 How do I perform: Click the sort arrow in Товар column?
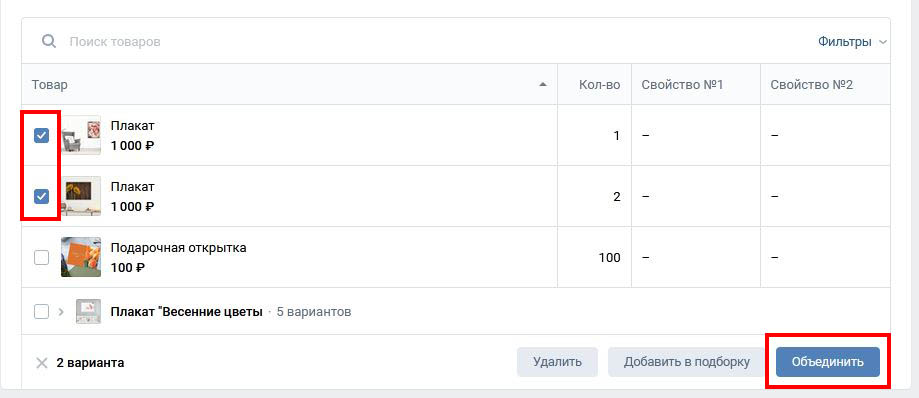543,85
